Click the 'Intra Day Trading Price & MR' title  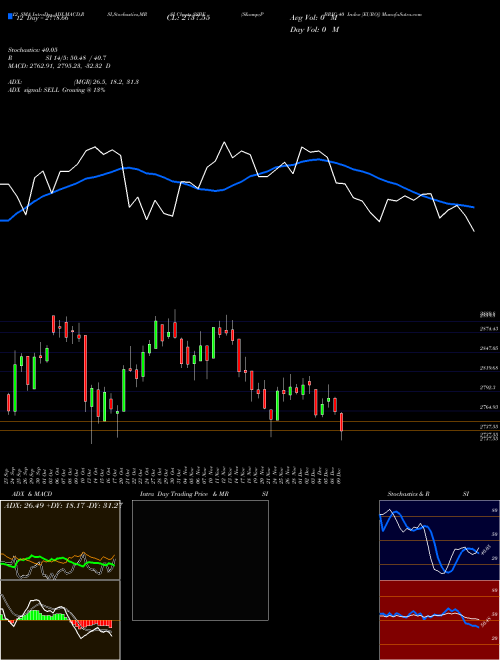(184, 494)
